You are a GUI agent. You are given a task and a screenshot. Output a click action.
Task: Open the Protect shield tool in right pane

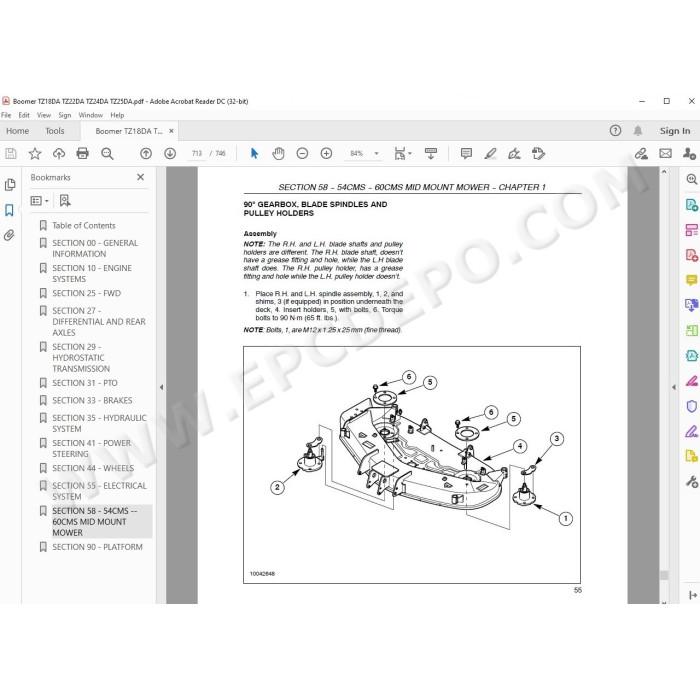[692, 406]
